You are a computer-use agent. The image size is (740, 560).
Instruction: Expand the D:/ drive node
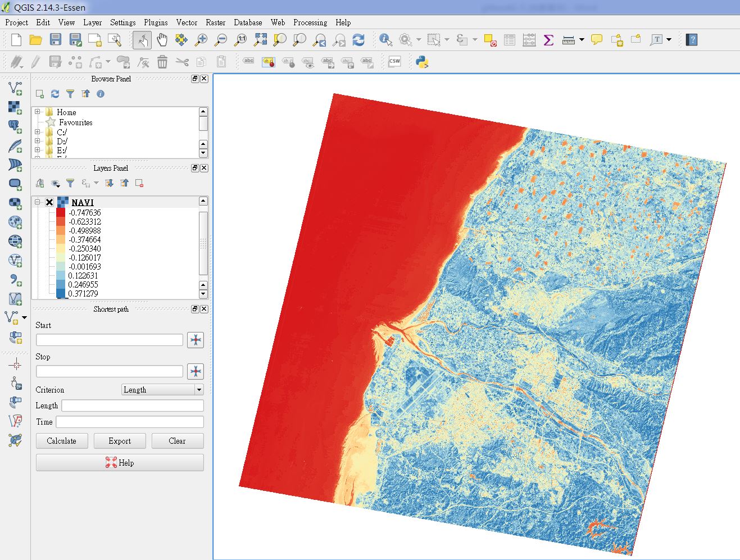click(37, 141)
